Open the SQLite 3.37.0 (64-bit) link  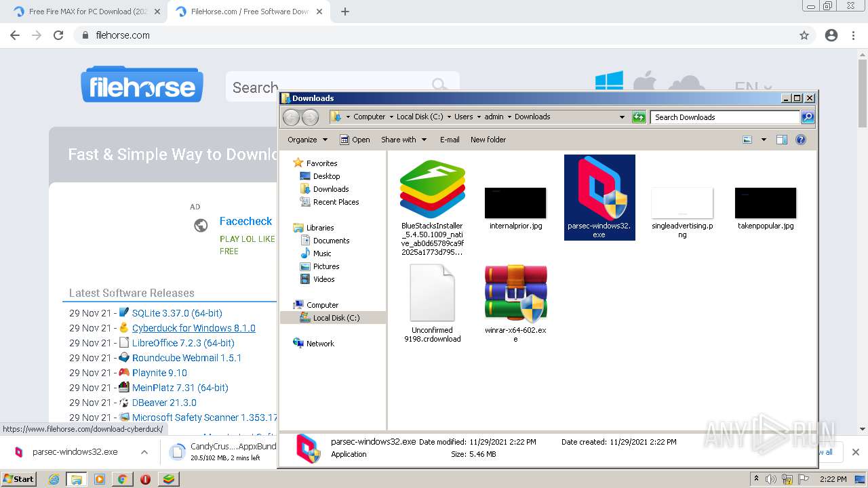point(177,313)
